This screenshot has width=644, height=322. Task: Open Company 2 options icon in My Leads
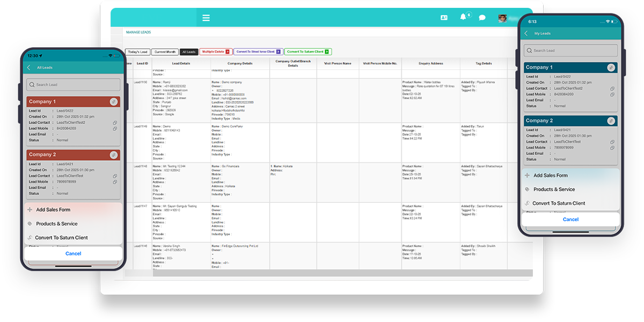pyautogui.click(x=611, y=121)
